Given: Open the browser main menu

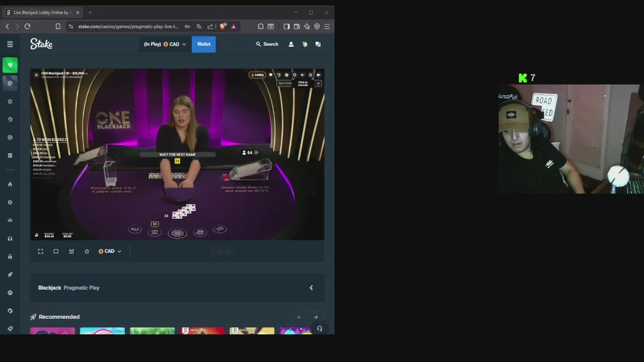Looking at the screenshot, I should [x=327, y=26].
